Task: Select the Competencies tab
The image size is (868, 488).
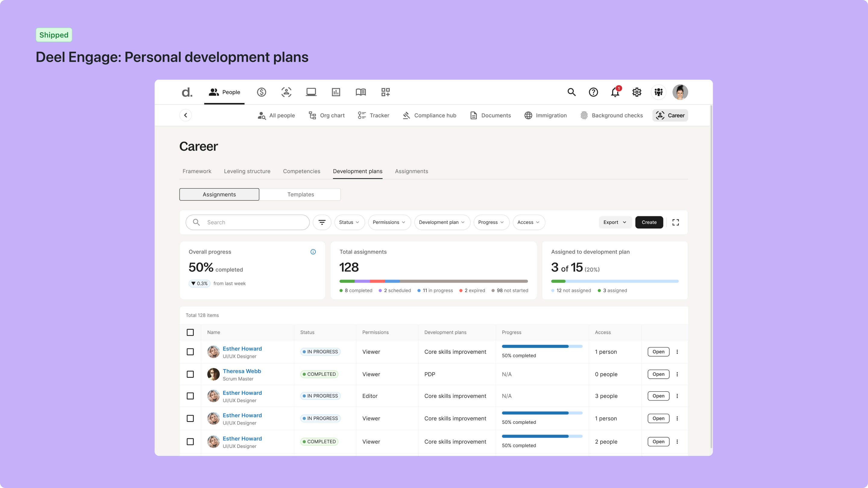Action: coord(301,171)
